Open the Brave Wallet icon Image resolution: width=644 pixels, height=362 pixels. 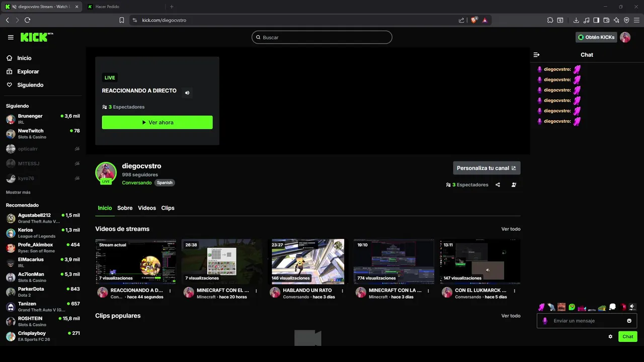(x=606, y=20)
